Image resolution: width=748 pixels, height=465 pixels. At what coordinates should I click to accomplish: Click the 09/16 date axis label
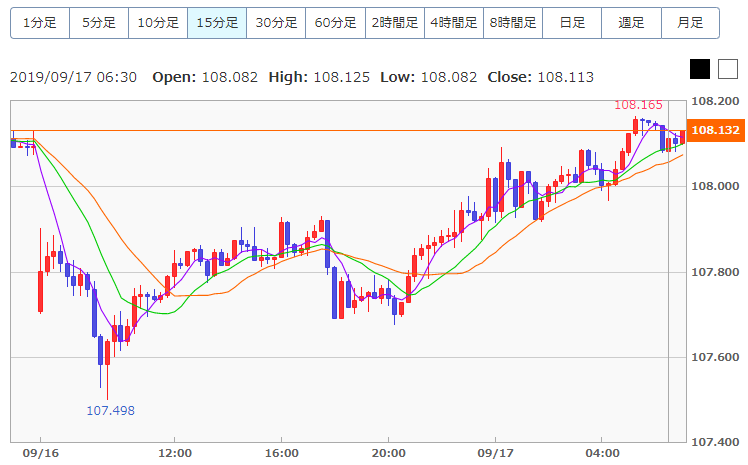[41, 453]
